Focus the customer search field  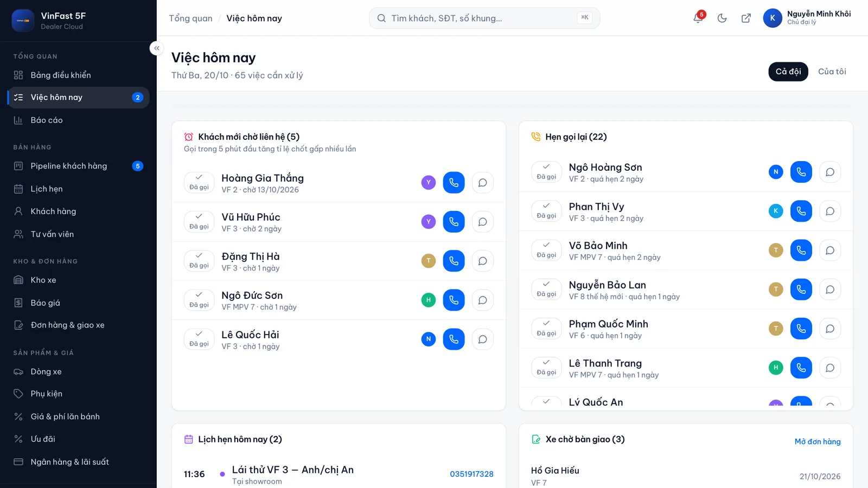(x=484, y=18)
